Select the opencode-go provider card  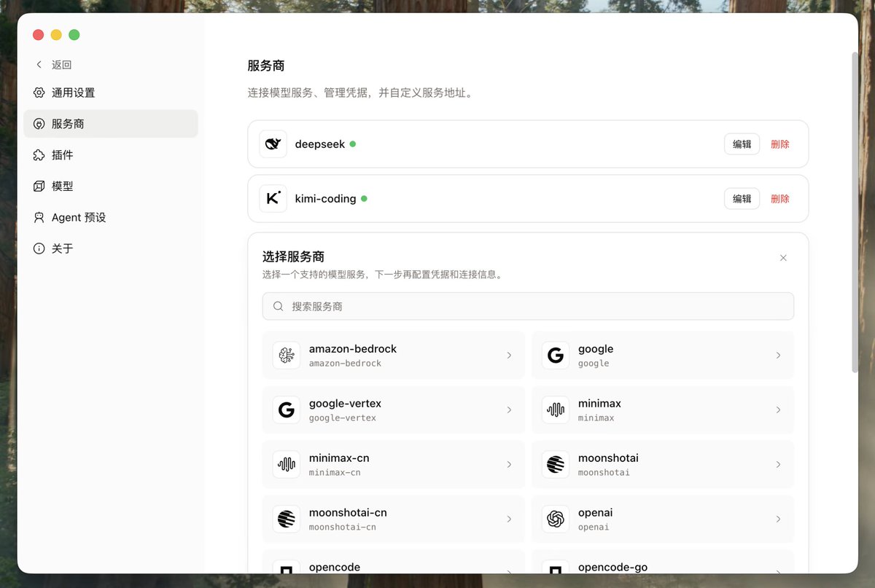[663, 562]
